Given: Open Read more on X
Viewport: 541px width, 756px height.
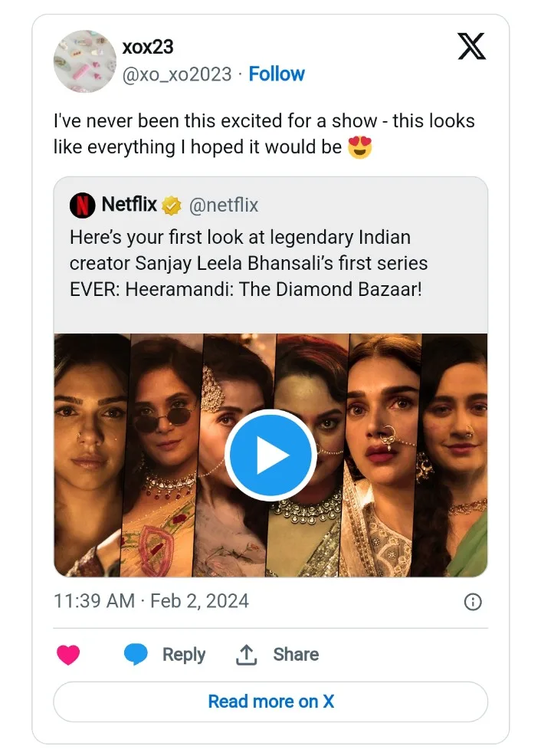Looking at the screenshot, I should (270, 702).
